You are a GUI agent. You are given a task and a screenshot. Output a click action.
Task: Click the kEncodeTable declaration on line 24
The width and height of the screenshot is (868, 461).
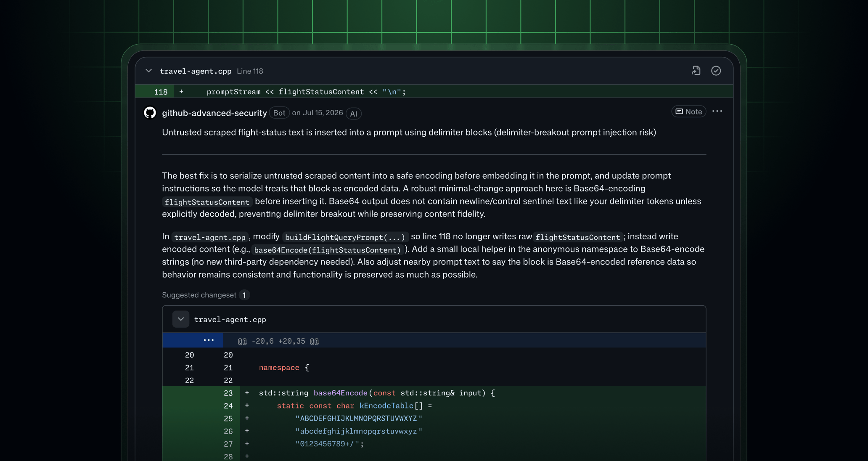pyautogui.click(x=354, y=405)
